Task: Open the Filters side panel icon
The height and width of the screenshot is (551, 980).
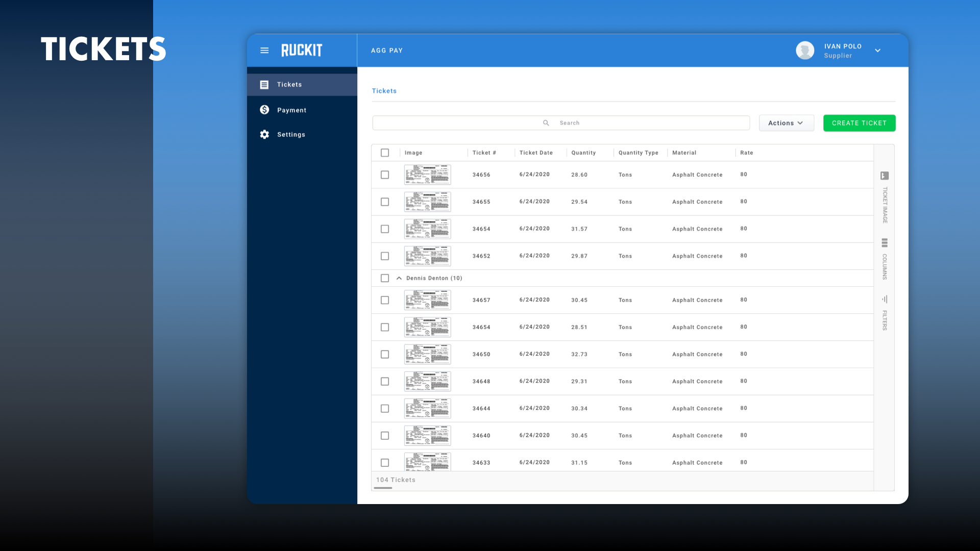Action: click(x=885, y=299)
